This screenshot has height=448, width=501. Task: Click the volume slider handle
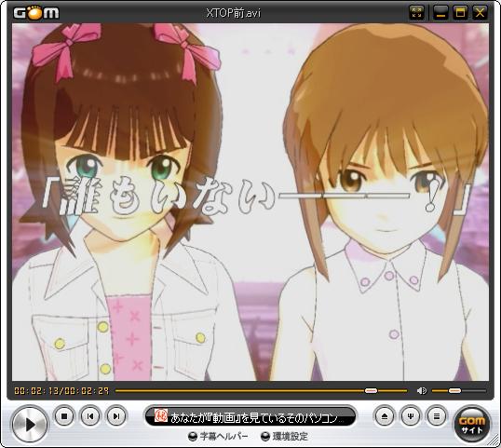coord(454,390)
